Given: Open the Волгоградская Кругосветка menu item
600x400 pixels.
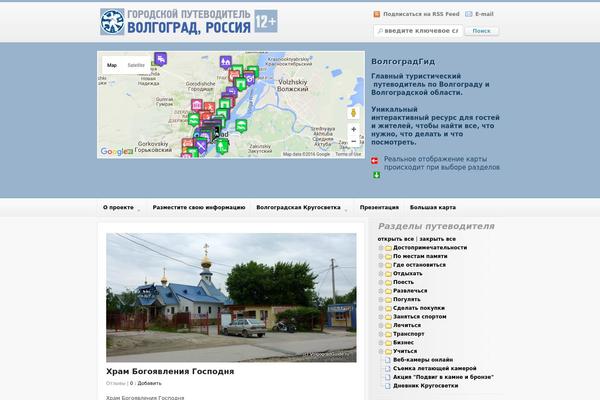Looking at the screenshot, I should coord(298,207).
